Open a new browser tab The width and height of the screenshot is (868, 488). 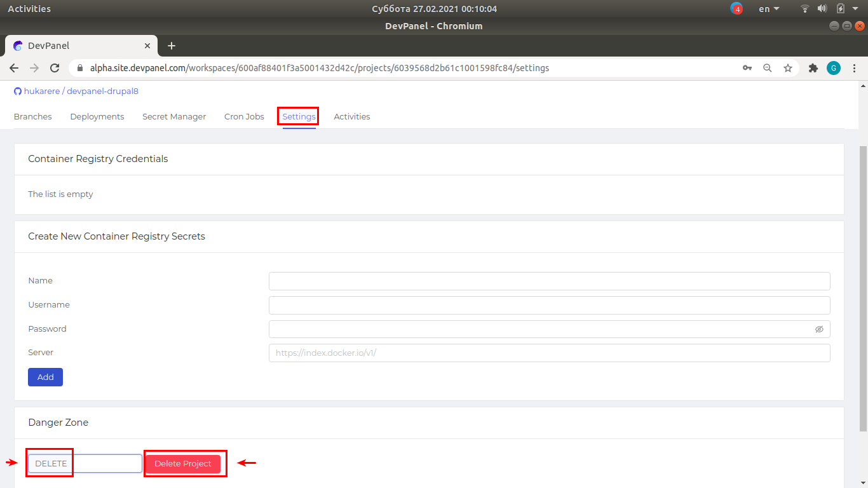(x=172, y=46)
